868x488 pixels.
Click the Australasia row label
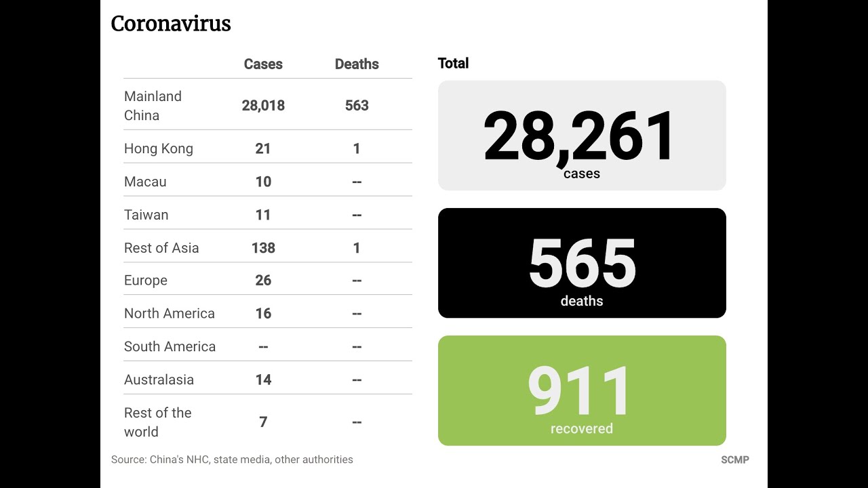[159, 380]
